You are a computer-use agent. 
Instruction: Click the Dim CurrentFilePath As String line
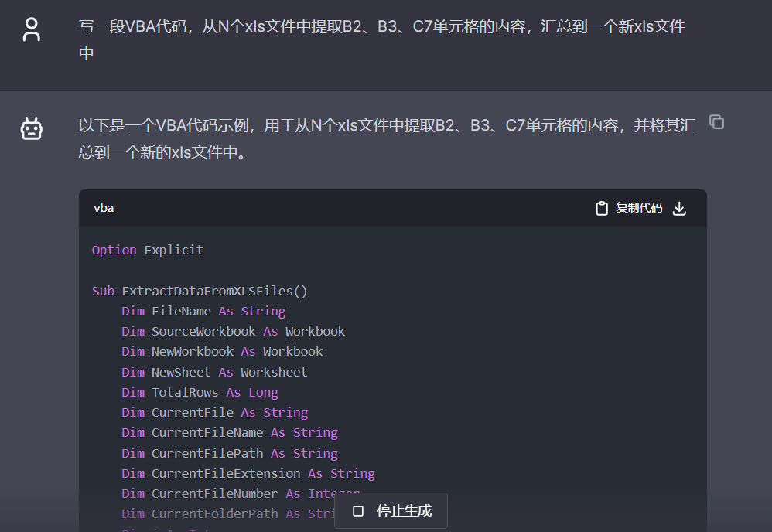pyautogui.click(x=229, y=453)
